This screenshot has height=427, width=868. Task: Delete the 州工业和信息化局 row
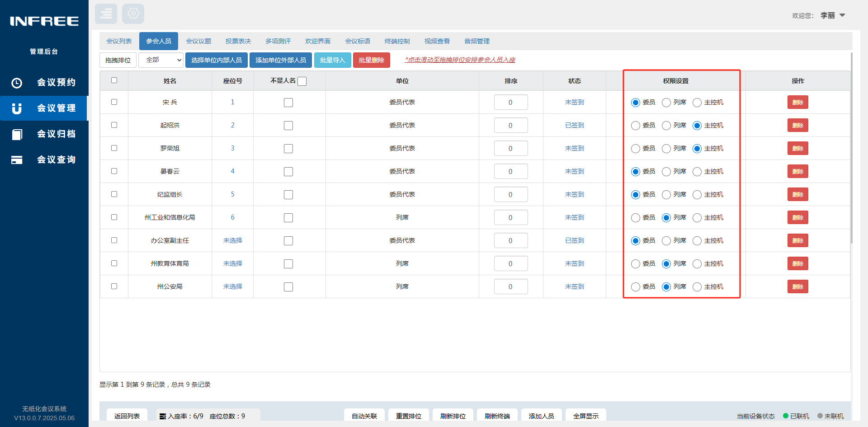(798, 218)
